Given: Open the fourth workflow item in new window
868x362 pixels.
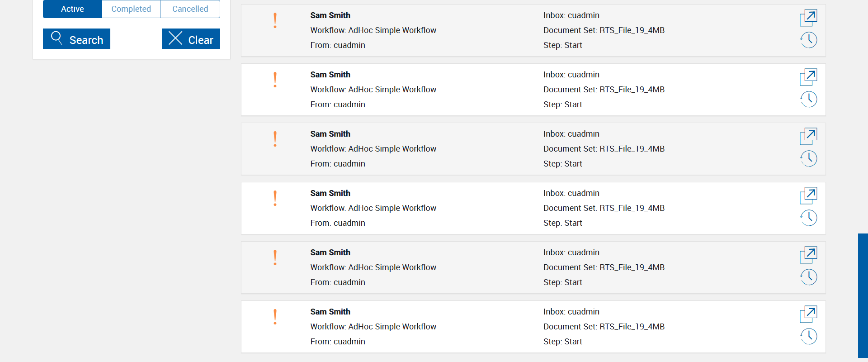Looking at the screenshot, I should [x=808, y=196].
